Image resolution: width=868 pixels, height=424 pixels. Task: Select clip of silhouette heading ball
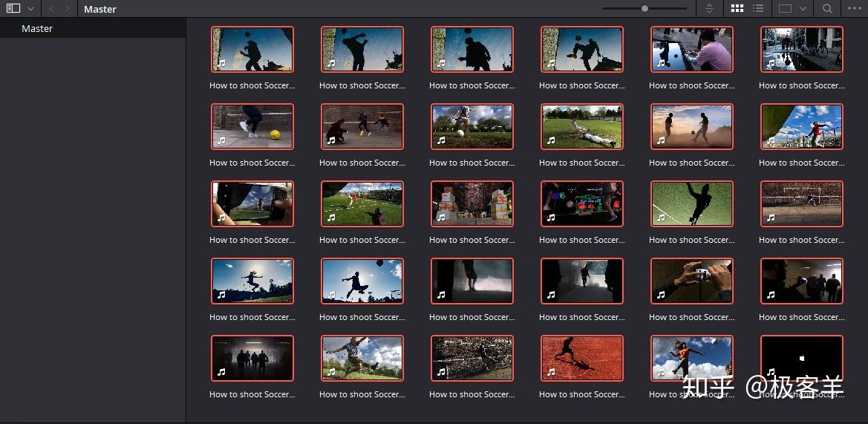point(252,49)
